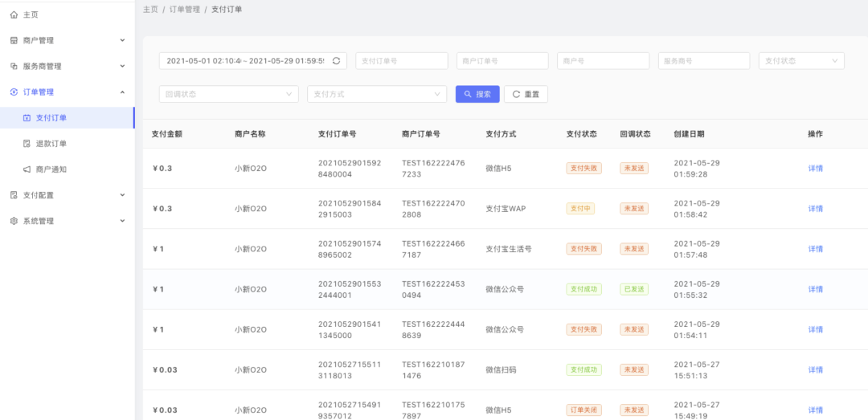Image resolution: width=868 pixels, height=420 pixels.
Task: Click the blue 搜索 button
Action: (477, 94)
